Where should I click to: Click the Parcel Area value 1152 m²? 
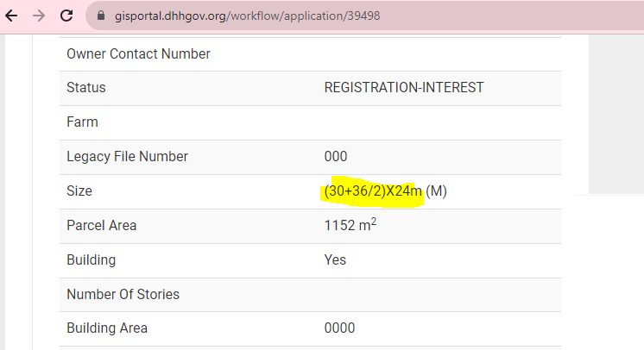pos(350,224)
